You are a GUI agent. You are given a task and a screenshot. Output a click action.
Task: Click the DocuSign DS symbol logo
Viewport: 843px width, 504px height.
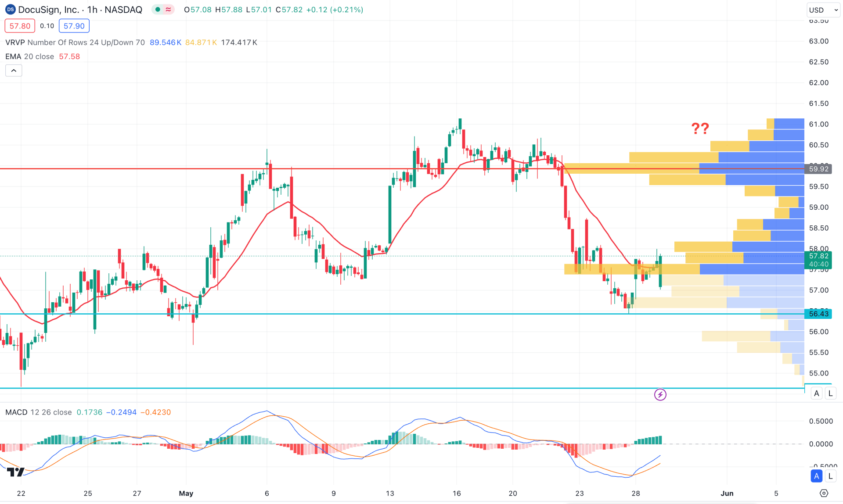10,10
